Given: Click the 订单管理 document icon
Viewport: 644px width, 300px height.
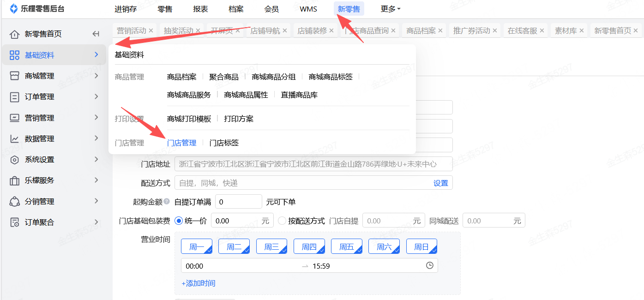Looking at the screenshot, I should 15,97.
